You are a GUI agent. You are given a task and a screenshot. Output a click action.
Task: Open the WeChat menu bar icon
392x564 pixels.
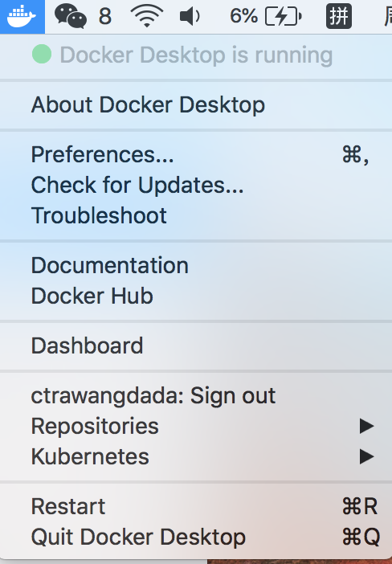(x=71, y=17)
